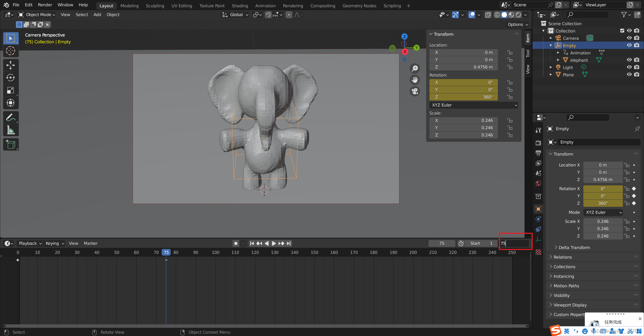Open Object Constraint properties tab icon
The image size is (644, 336).
pyautogui.click(x=538, y=229)
